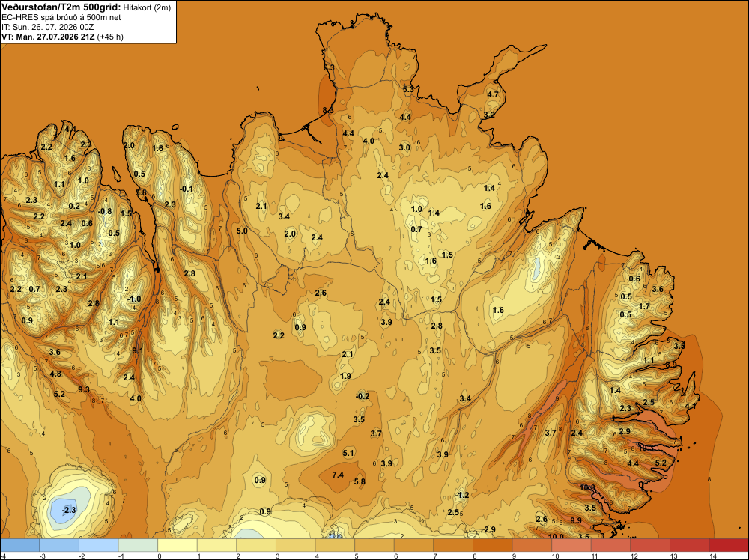Screen dimensions: 749x560
Task: Pick the light blue swatch between -3 and -2
Action: pyautogui.click(x=59, y=545)
